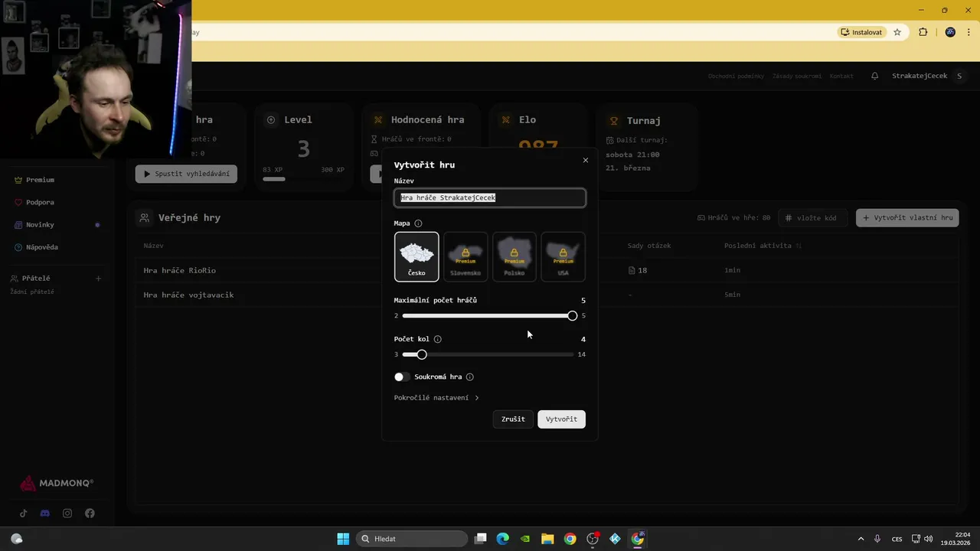Open Premium in the sidebar
980x551 pixels.
[40, 180]
